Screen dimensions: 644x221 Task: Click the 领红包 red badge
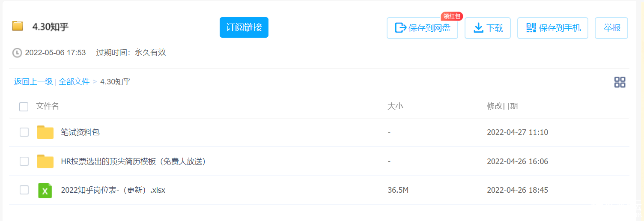pos(452,16)
